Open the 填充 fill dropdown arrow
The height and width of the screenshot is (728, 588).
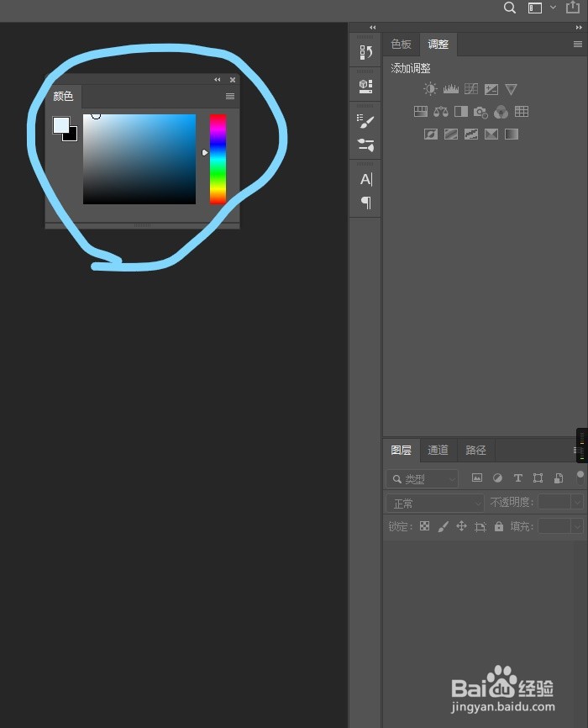pyautogui.click(x=577, y=526)
